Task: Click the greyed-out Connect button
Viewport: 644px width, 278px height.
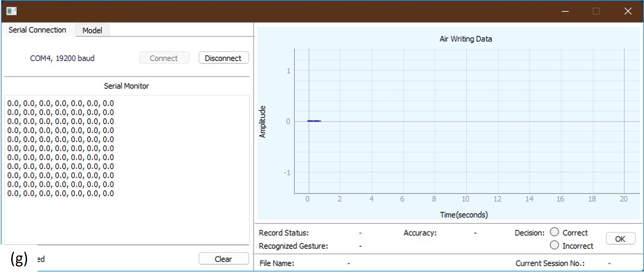Action: [x=164, y=58]
